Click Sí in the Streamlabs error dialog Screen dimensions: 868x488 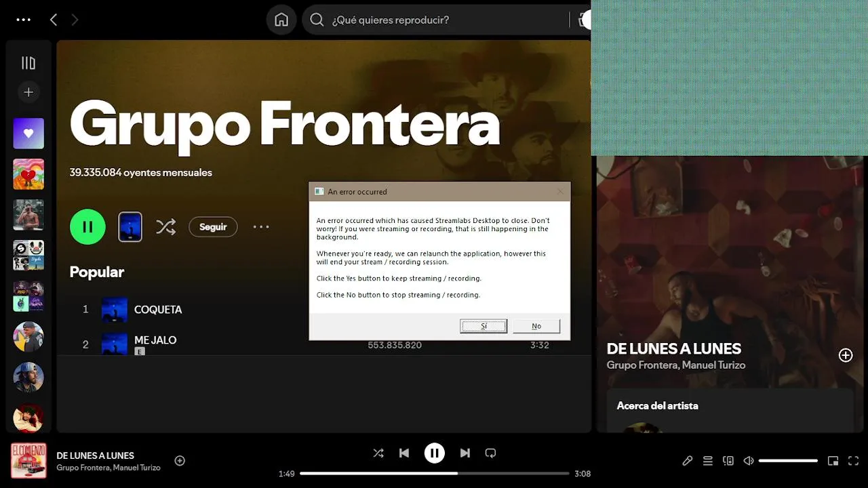484,326
